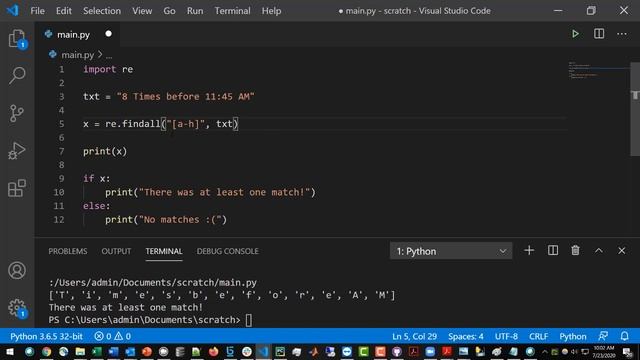
Task: Click main.py in the breadcrumb
Action: (78, 55)
